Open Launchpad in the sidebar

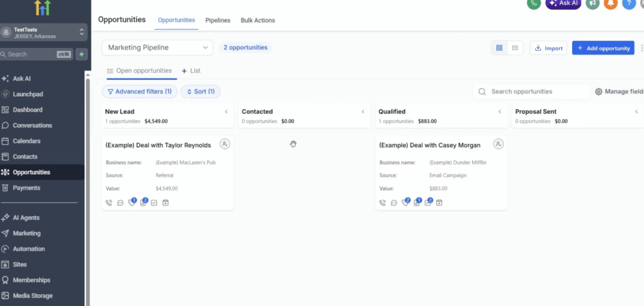pos(28,94)
